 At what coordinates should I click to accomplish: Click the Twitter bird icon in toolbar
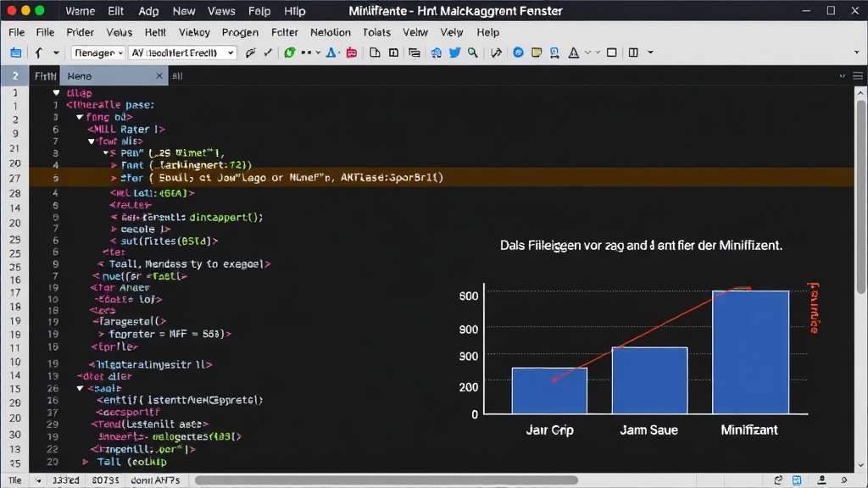[x=454, y=53]
